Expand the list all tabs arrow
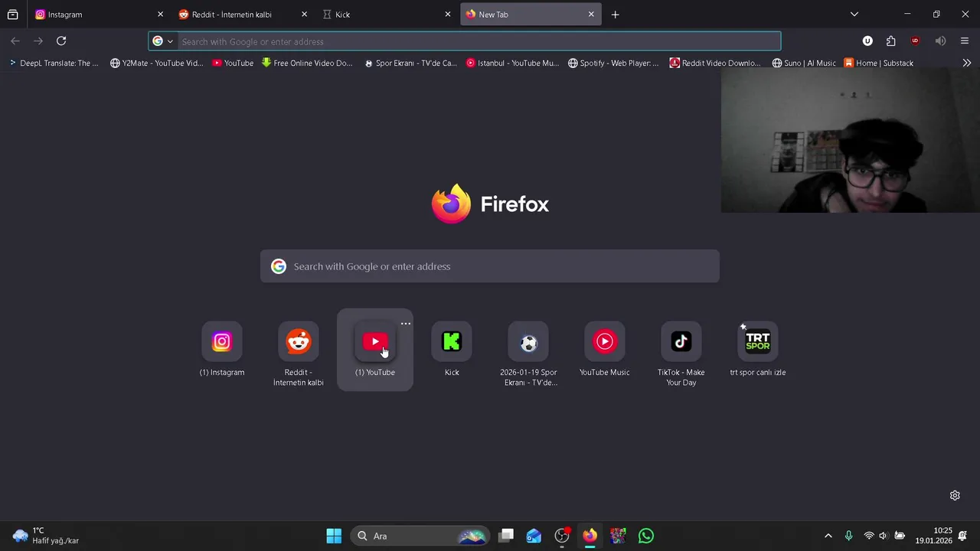Image resolution: width=980 pixels, height=551 pixels. coord(854,15)
